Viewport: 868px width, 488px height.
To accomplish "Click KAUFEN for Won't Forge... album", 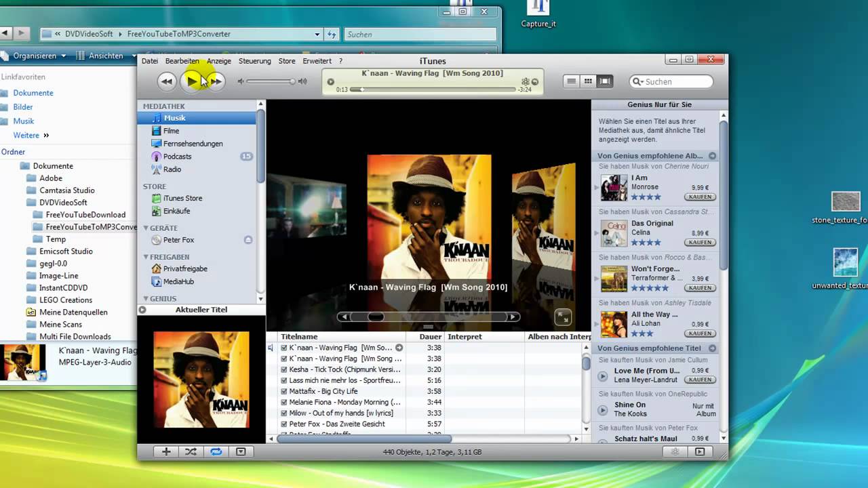I will [x=700, y=287].
